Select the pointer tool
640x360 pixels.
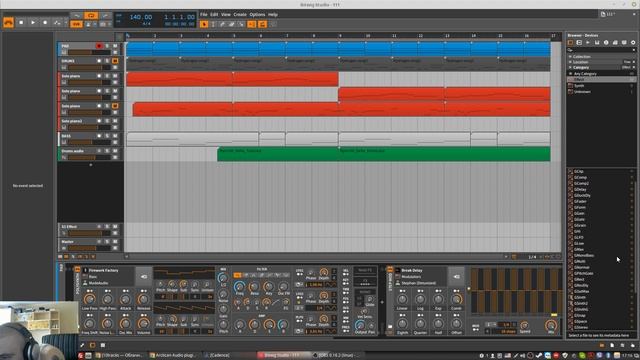click(x=204, y=24)
